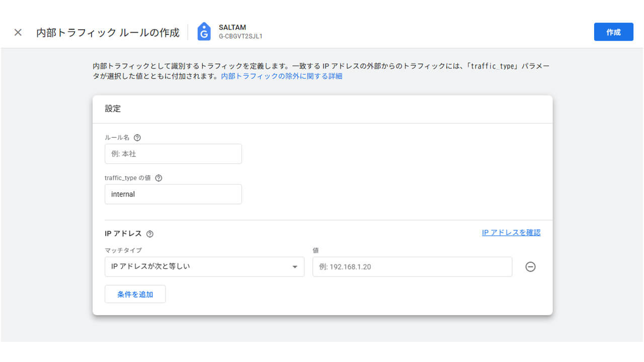This screenshot has height=362, width=644.
Task: Expand the マッチタイプ dropdown
Action: [x=204, y=267]
